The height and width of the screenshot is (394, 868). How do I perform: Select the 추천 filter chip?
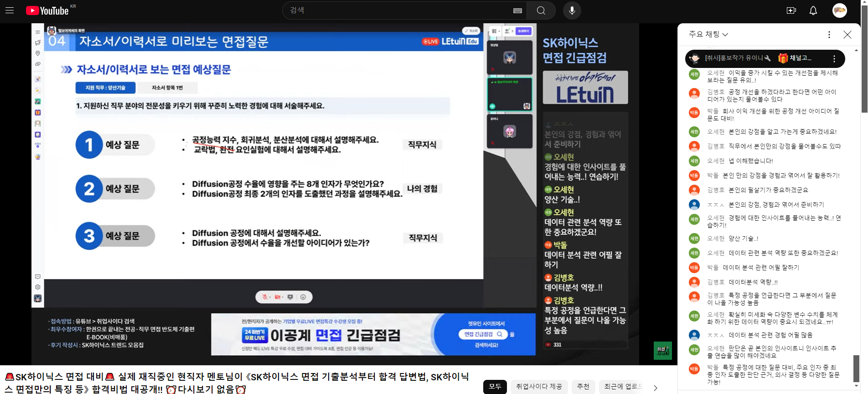(583, 387)
